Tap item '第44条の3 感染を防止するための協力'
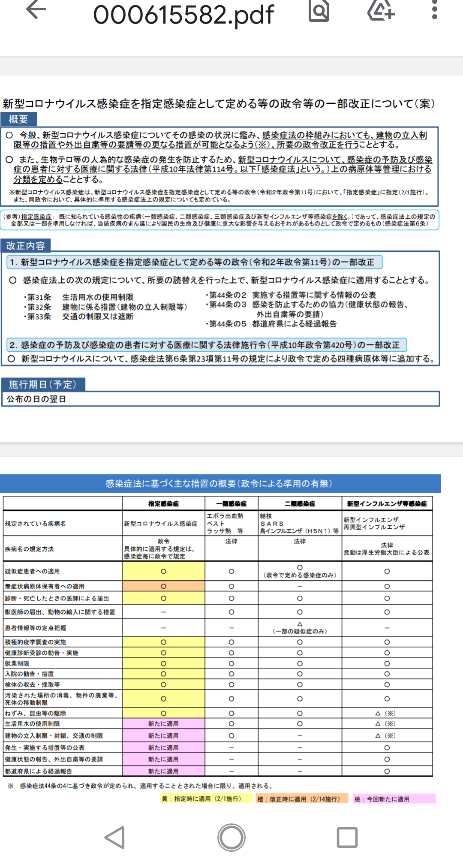The image size is (463, 868). coord(307,309)
